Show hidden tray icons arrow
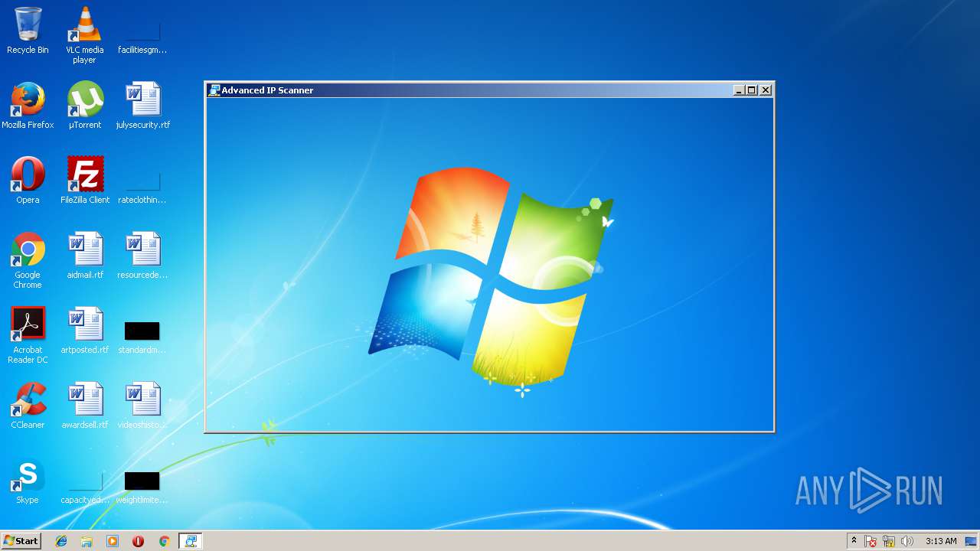The height and width of the screenshot is (551, 980). point(854,541)
